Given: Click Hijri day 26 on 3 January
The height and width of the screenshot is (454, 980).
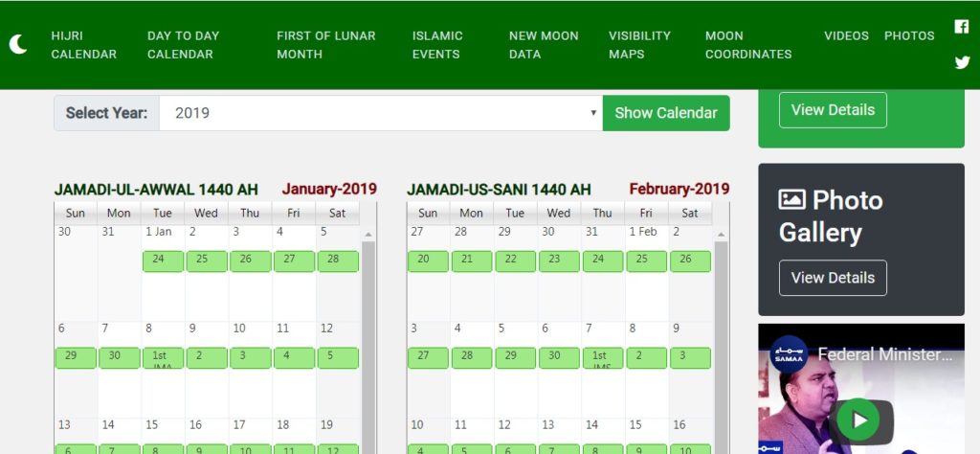Looking at the screenshot, I should 251,261.
